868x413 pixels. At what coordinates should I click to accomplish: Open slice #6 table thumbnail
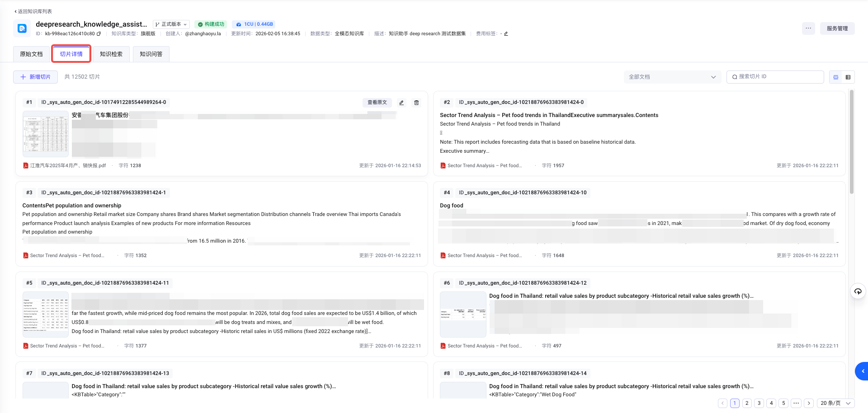coord(463,314)
